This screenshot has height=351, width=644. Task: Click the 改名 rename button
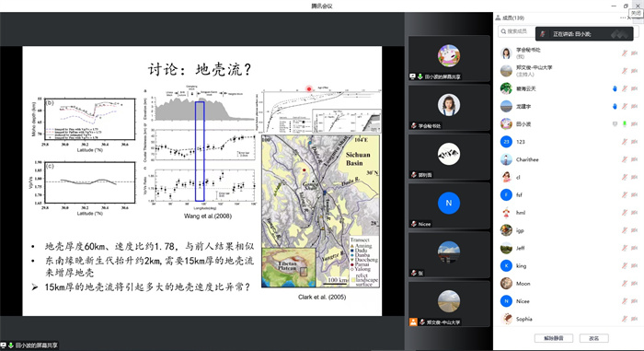(x=594, y=338)
